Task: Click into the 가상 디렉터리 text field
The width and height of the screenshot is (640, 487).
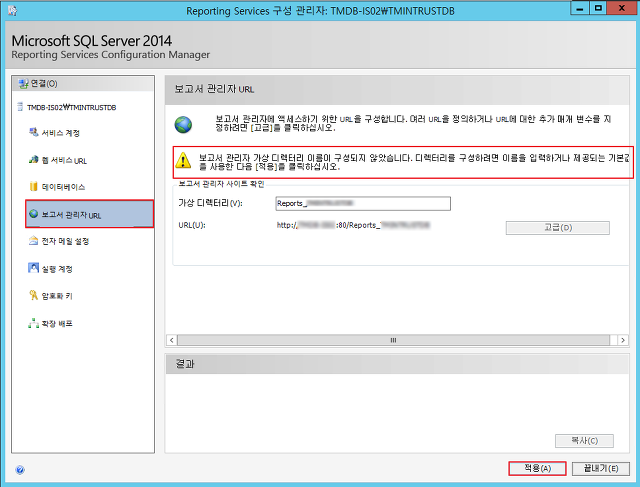Action: (x=363, y=203)
